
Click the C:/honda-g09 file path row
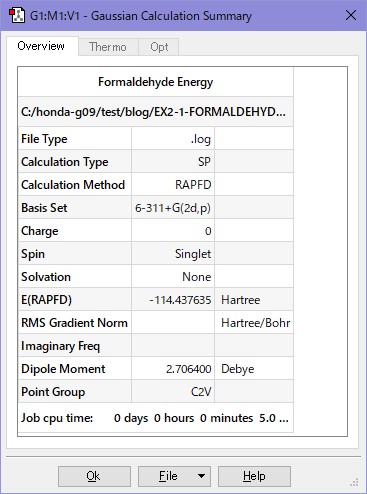click(156, 112)
